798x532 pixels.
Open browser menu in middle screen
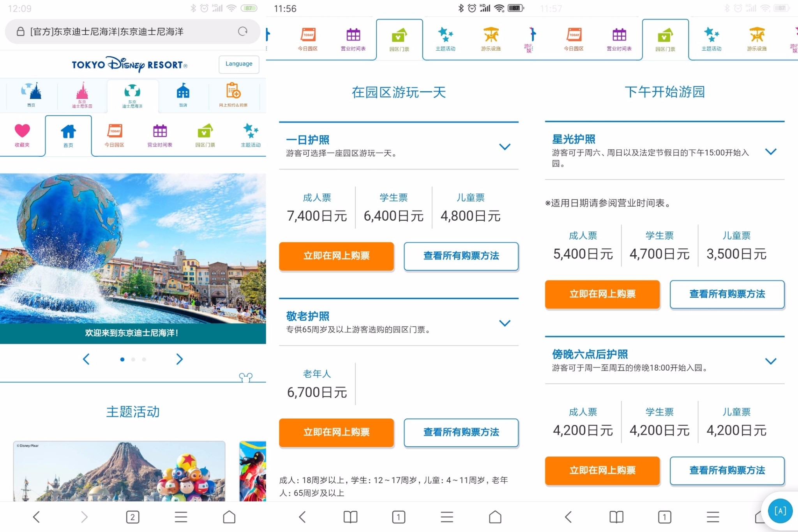click(447, 517)
